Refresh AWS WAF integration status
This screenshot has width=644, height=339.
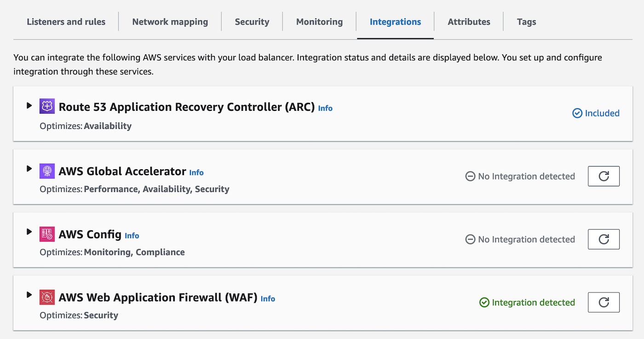click(604, 302)
